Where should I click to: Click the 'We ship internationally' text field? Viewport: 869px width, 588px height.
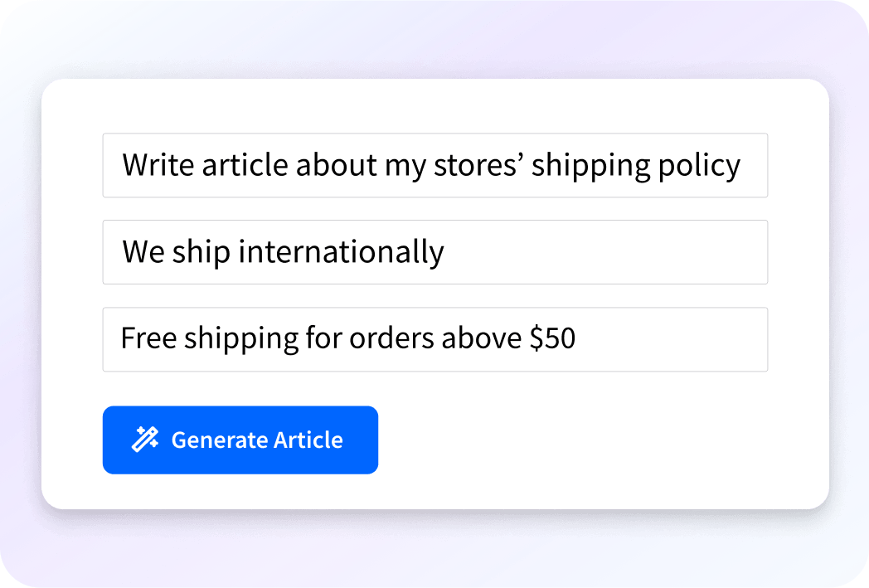click(434, 251)
